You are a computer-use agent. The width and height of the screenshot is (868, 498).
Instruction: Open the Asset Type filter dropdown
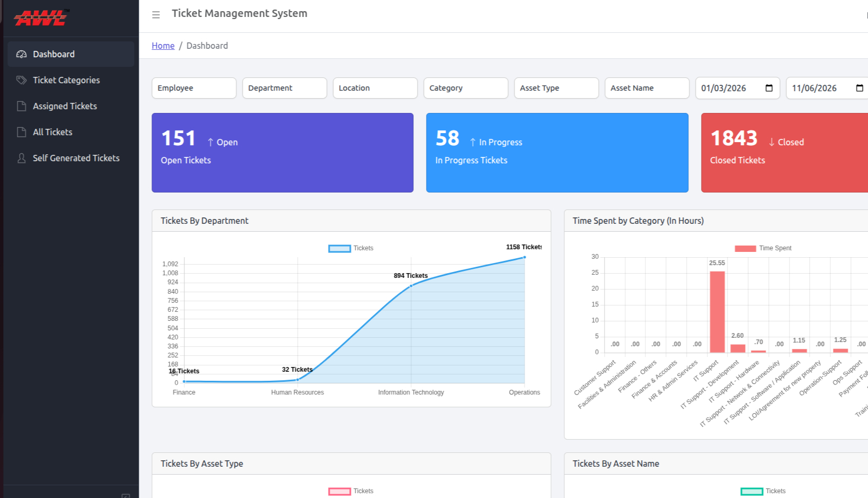click(x=556, y=88)
